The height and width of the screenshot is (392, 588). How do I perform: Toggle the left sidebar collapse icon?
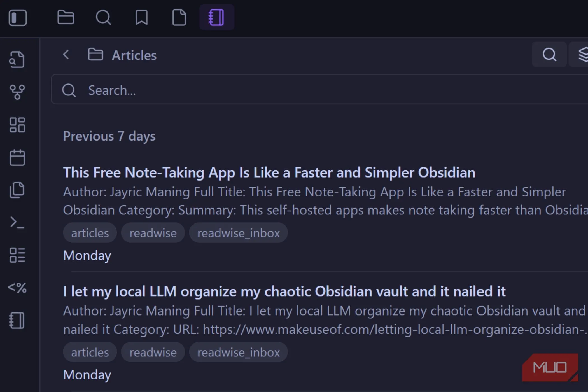(18, 18)
